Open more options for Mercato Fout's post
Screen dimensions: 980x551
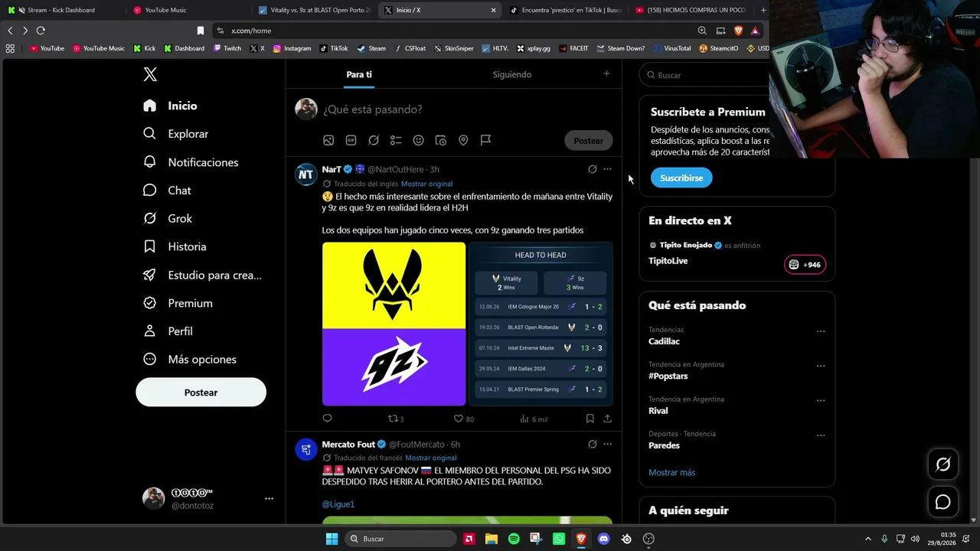607,444
